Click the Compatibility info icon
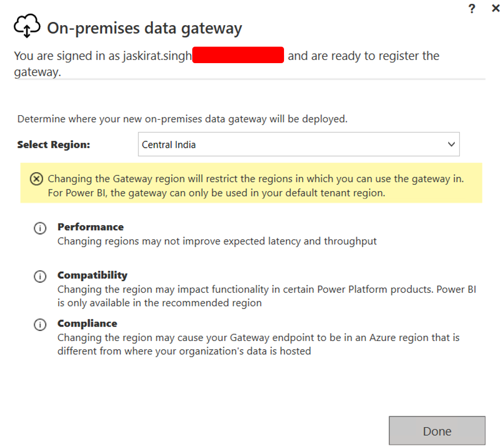Screen dimensions: 501x448 40,276
